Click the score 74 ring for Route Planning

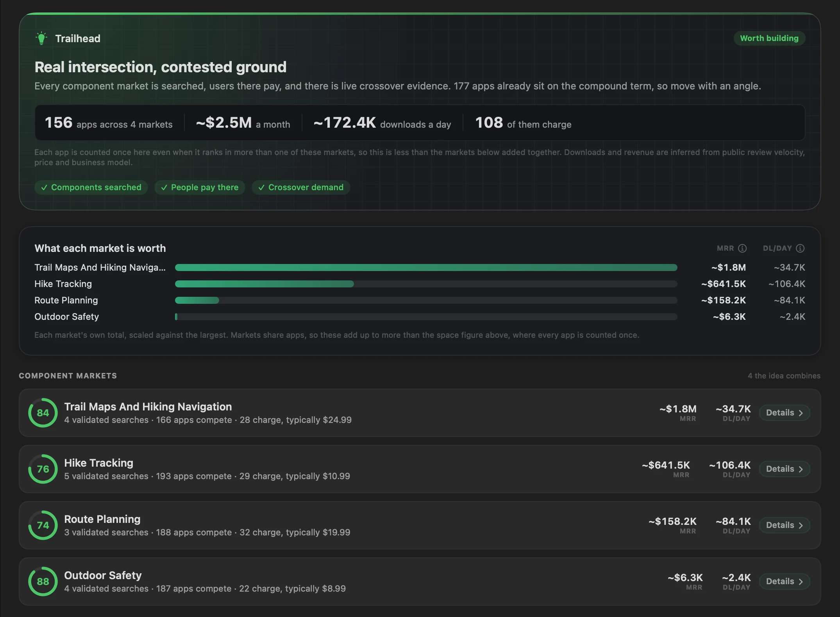click(43, 525)
